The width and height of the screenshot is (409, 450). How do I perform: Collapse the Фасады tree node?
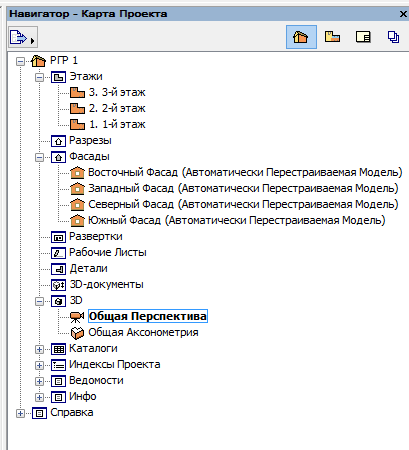[x=39, y=157]
